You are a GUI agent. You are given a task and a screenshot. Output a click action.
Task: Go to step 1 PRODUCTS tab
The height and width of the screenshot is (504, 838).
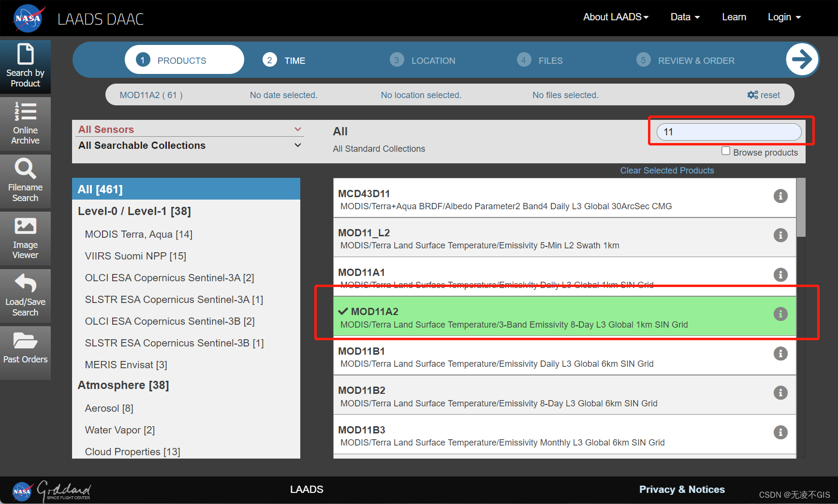pyautogui.click(x=184, y=59)
